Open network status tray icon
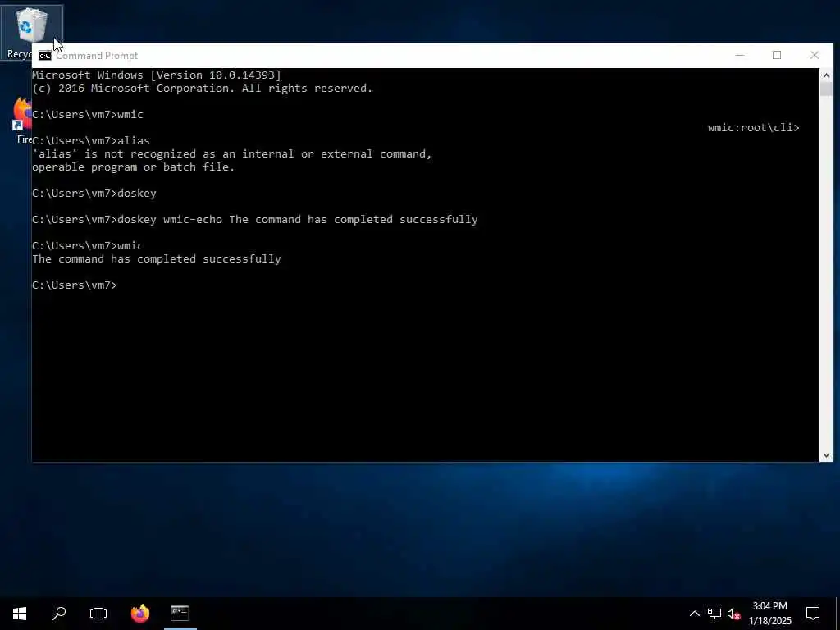The image size is (840, 630). [714, 614]
